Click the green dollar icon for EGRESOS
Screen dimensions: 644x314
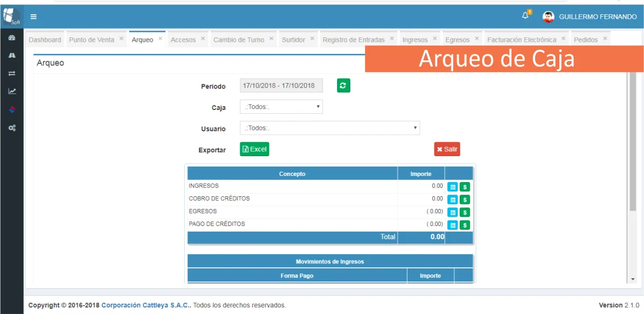click(x=465, y=212)
